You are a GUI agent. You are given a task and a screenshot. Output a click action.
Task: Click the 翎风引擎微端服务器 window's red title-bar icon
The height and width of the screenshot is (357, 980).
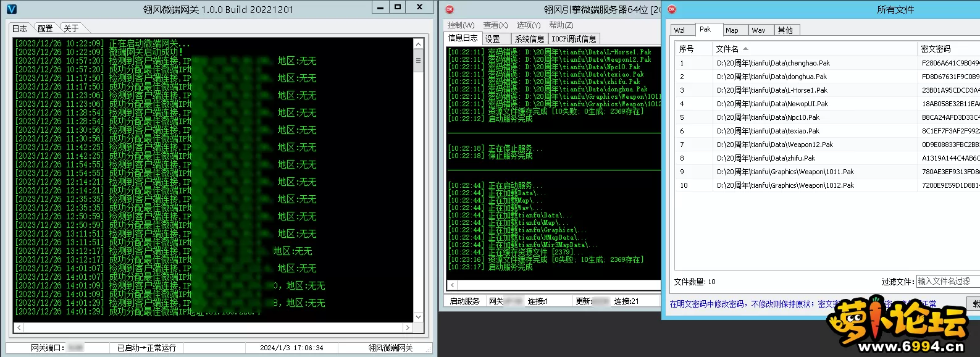tap(450, 9)
